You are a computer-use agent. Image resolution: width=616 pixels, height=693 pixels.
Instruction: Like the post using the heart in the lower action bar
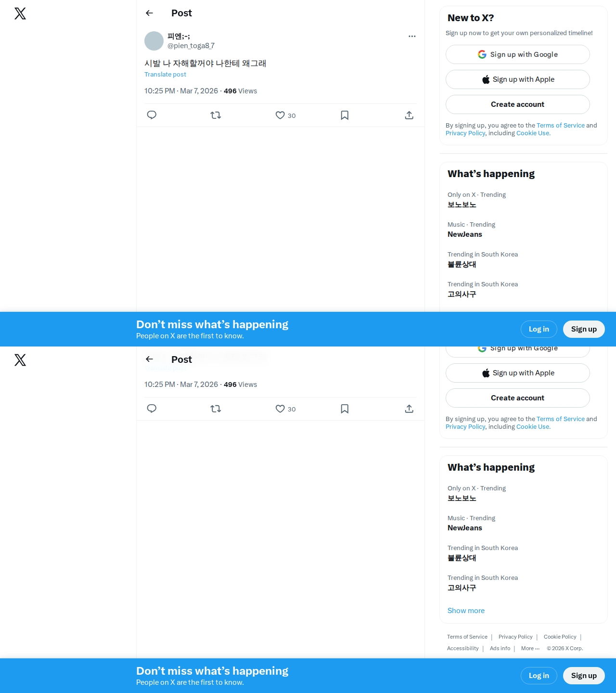[280, 409]
